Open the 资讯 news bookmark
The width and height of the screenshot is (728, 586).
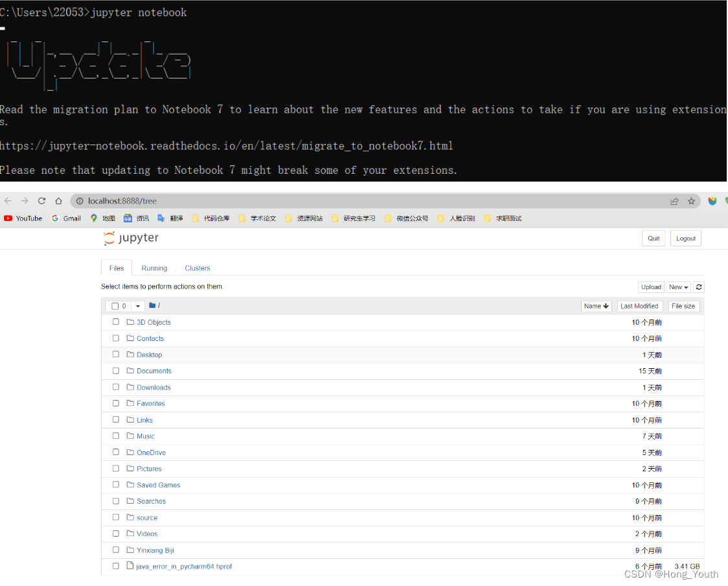click(x=137, y=218)
